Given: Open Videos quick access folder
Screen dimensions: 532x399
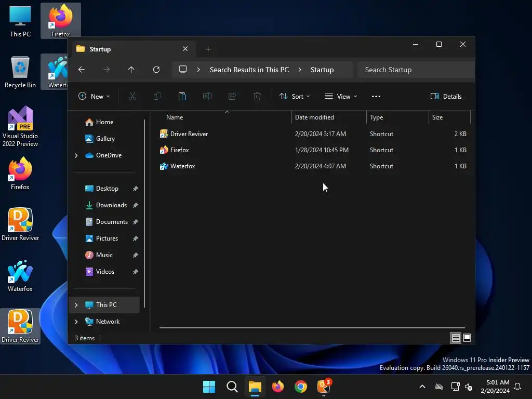Looking at the screenshot, I should tap(105, 272).
